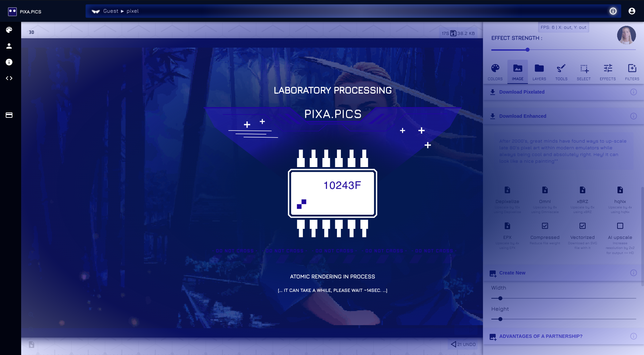Select the hqNx upscale option
The height and width of the screenshot is (355, 644).
(x=620, y=200)
